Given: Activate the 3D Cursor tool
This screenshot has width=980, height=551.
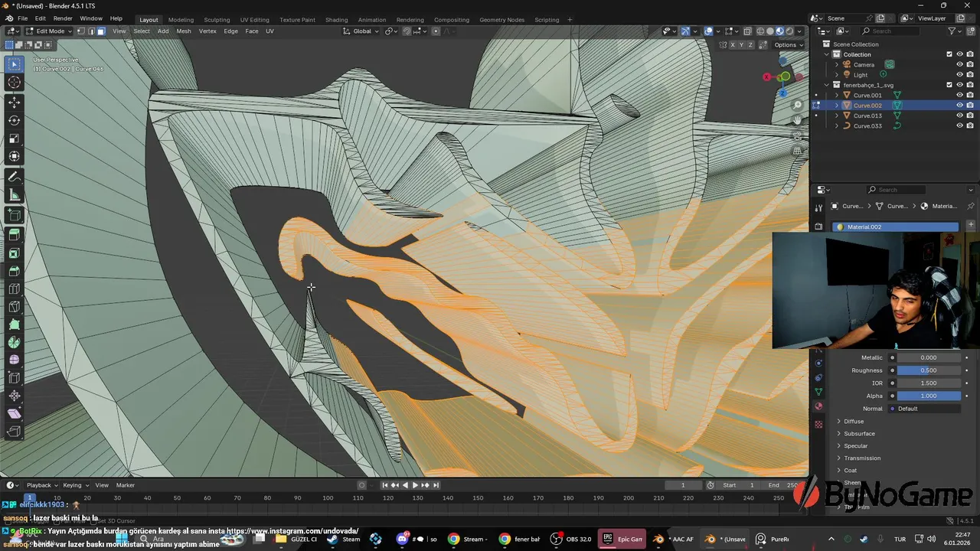Looking at the screenshot, I should (14, 82).
